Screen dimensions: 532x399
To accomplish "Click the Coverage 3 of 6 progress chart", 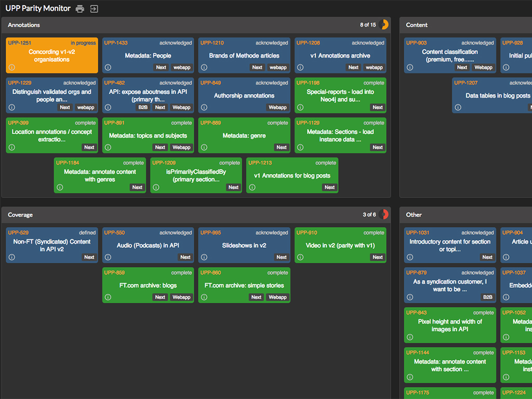I will point(383,215).
